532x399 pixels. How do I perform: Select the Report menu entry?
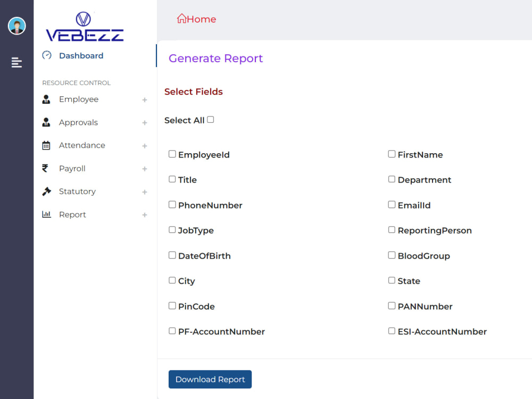pyautogui.click(x=72, y=214)
